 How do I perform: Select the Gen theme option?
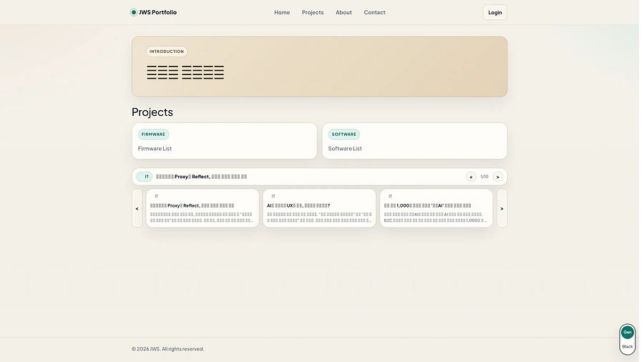[x=627, y=332]
